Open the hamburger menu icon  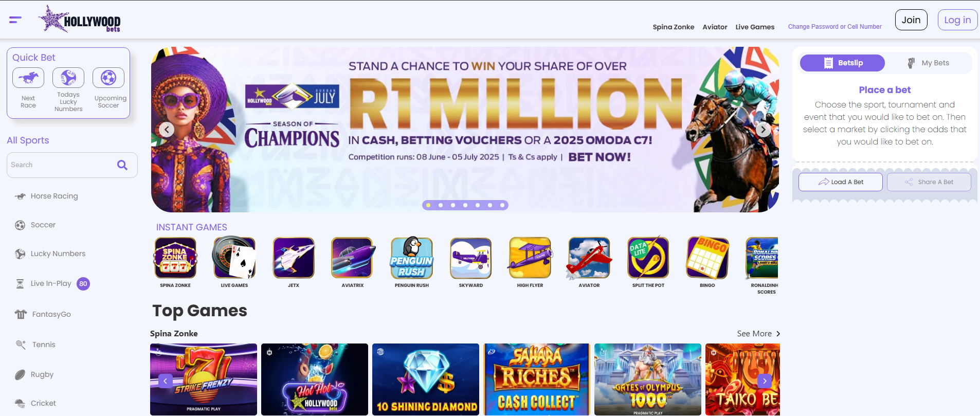tap(15, 20)
